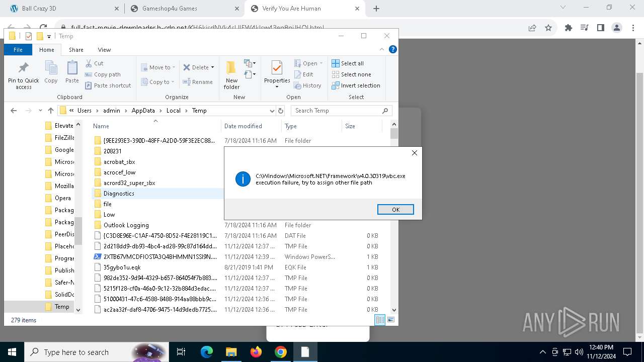Image resolution: width=644 pixels, height=362 pixels.
Task: Open Microsoft Edge from taskbar
Action: [x=207, y=352]
